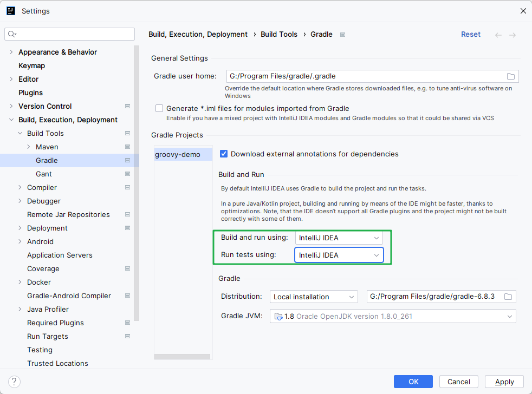Screen dimensions: 532x394
Task: Expand the Java Profiler node
Action: [x=20, y=309]
